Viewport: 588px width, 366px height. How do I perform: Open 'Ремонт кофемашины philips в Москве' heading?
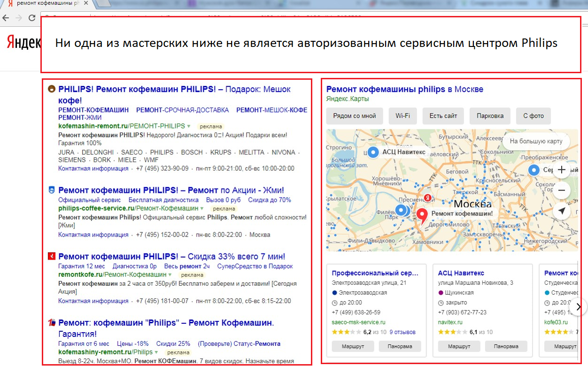(404, 89)
